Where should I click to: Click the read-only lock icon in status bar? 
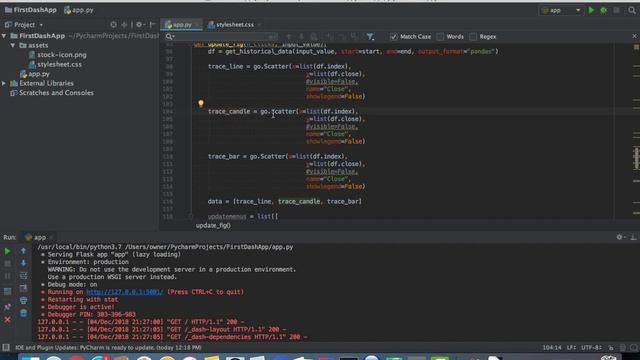point(611,348)
